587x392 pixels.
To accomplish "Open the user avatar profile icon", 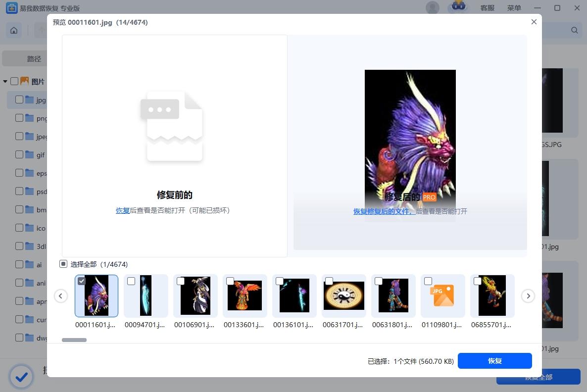I will coord(433,8).
